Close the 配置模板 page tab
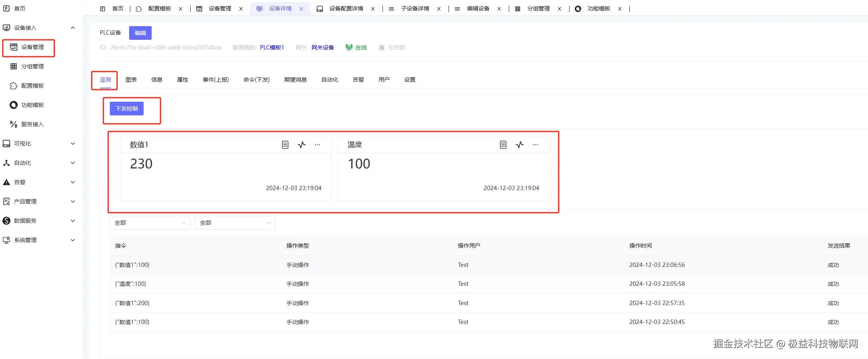 click(181, 9)
